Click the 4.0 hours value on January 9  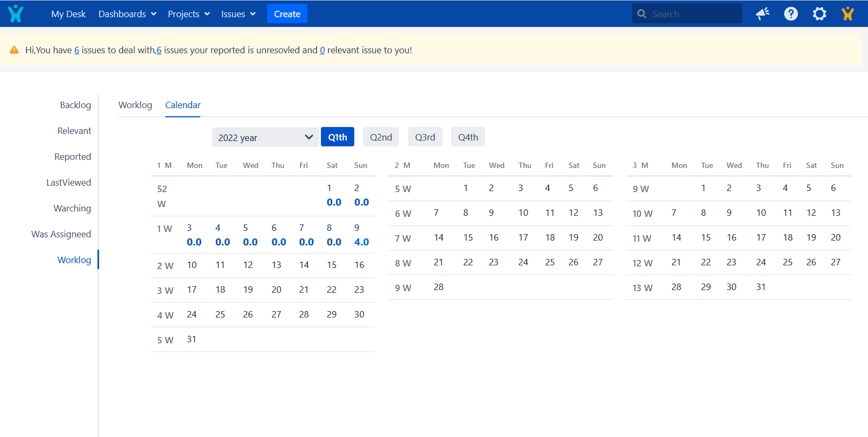pyautogui.click(x=362, y=242)
